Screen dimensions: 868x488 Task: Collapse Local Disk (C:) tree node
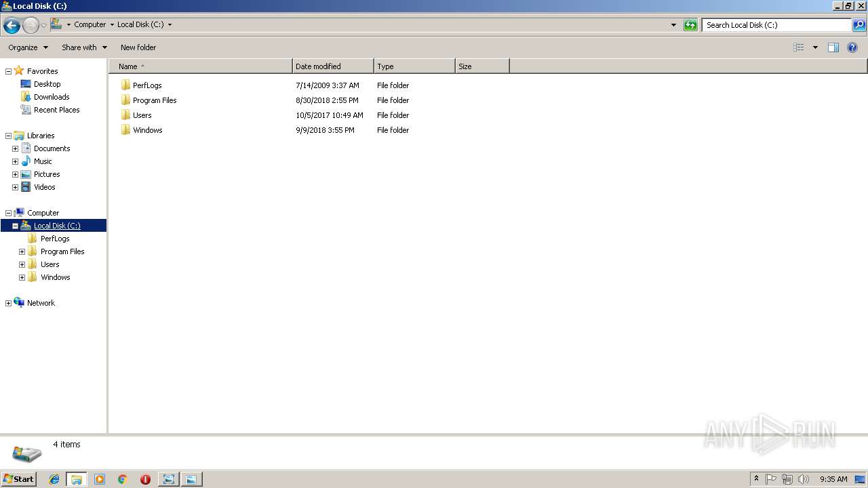click(15, 226)
